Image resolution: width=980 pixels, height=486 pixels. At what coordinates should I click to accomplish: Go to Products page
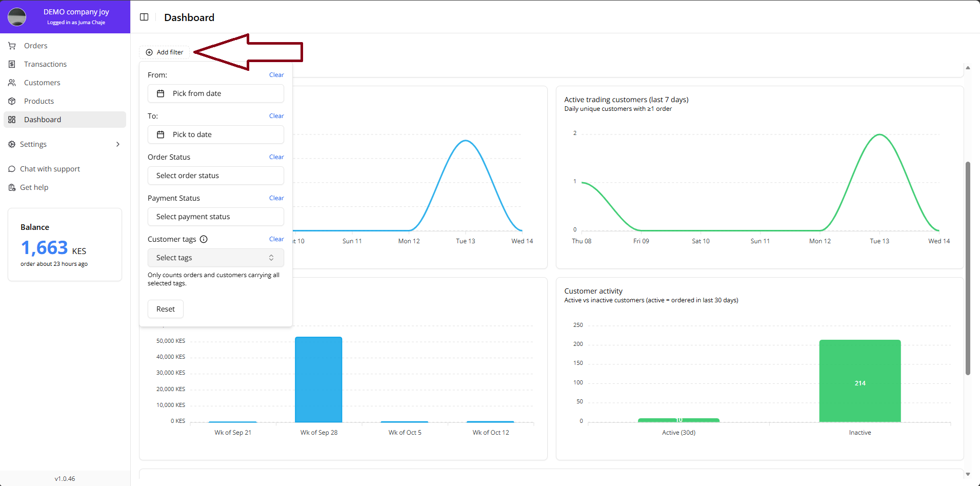[x=65, y=101]
